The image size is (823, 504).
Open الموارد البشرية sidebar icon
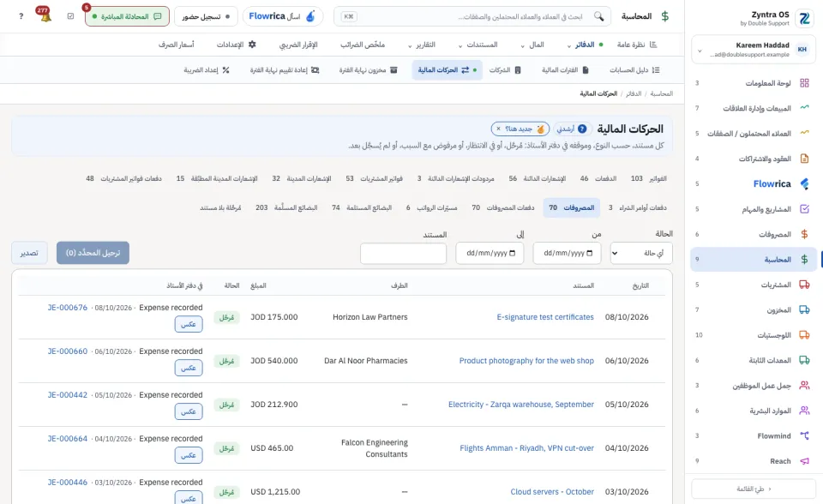pyautogui.click(x=804, y=411)
